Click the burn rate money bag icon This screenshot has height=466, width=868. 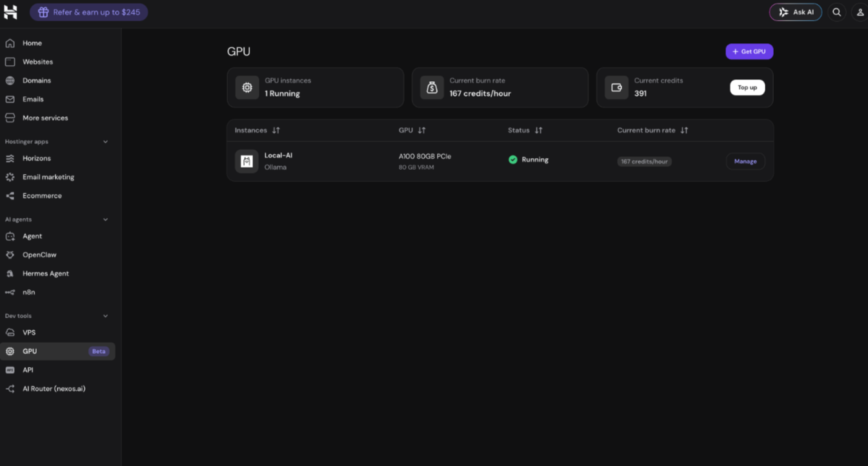(x=432, y=87)
